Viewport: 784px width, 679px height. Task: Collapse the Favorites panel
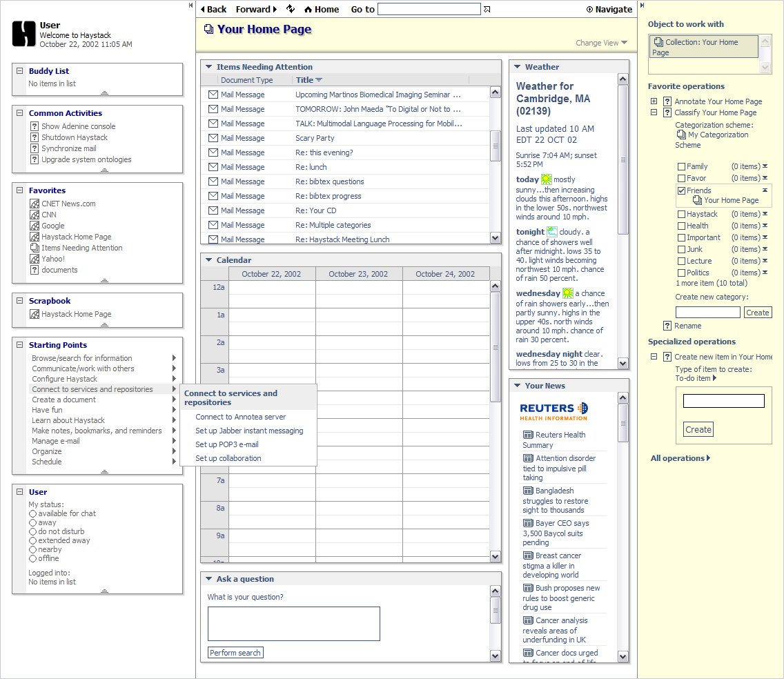click(x=19, y=190)
